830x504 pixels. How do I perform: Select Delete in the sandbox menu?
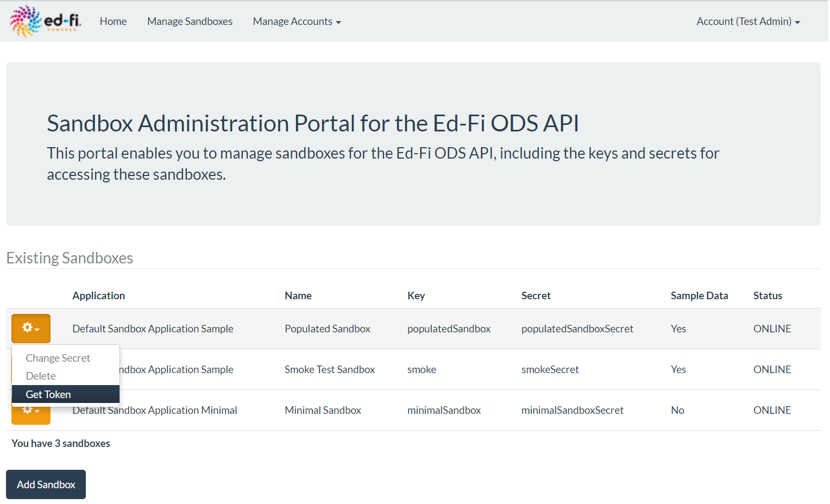(x=41, y=376)
